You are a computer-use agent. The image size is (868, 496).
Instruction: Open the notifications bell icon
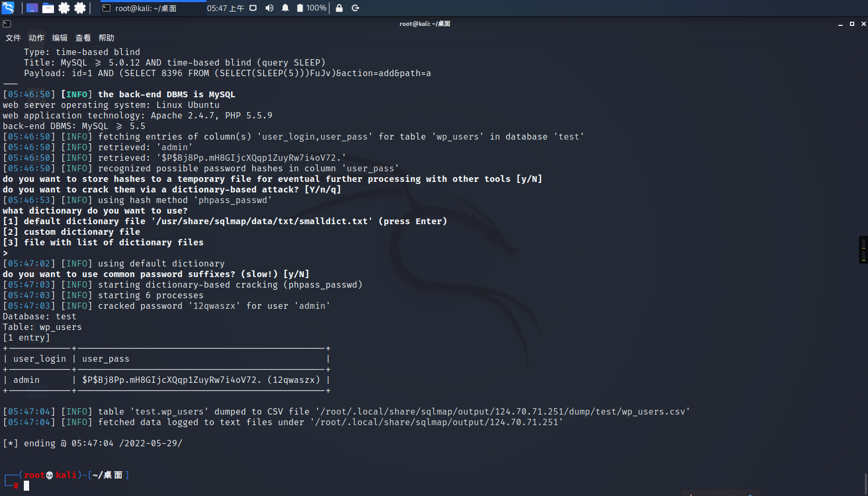coord(285,8)
